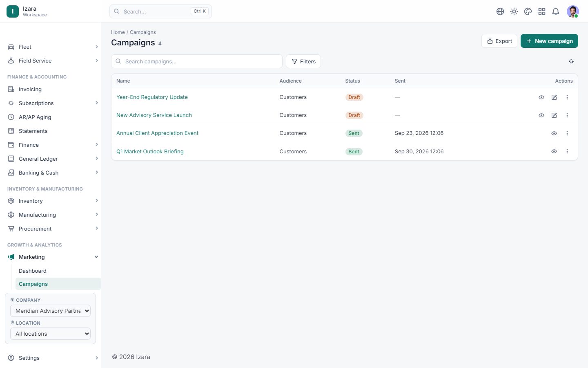
Task: Open user profile avatar
Action: [573, 11]
